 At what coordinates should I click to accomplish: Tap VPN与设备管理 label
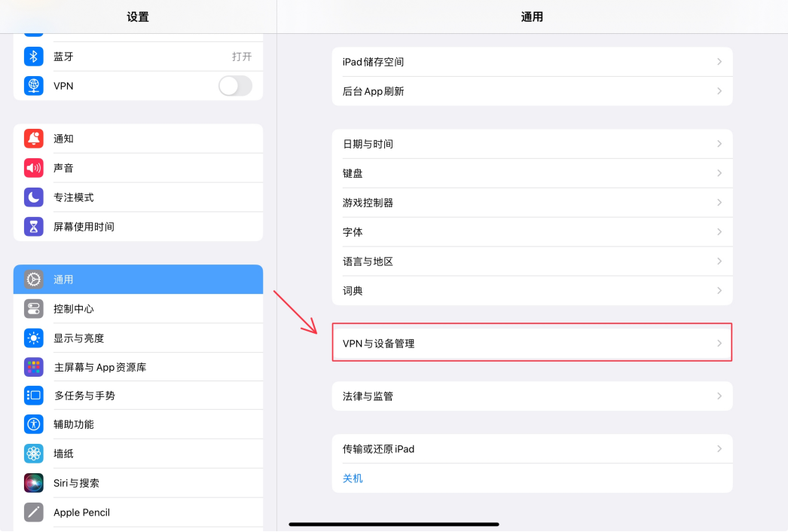[378, 344]
